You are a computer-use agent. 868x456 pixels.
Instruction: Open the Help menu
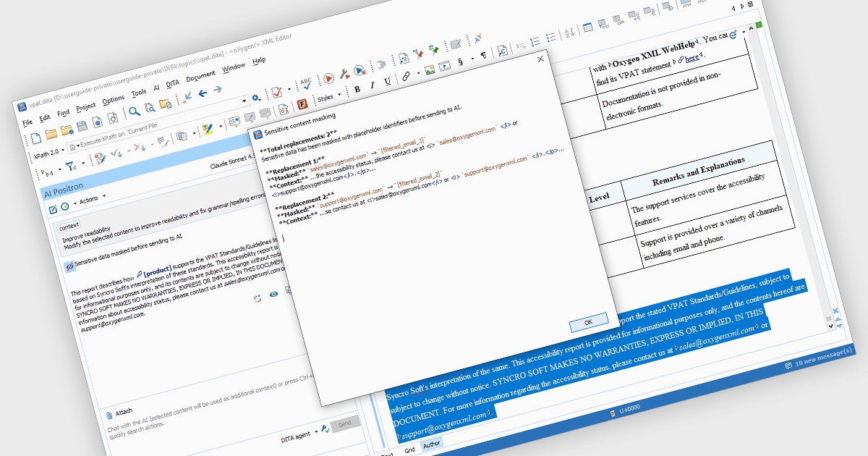[259, 61]
